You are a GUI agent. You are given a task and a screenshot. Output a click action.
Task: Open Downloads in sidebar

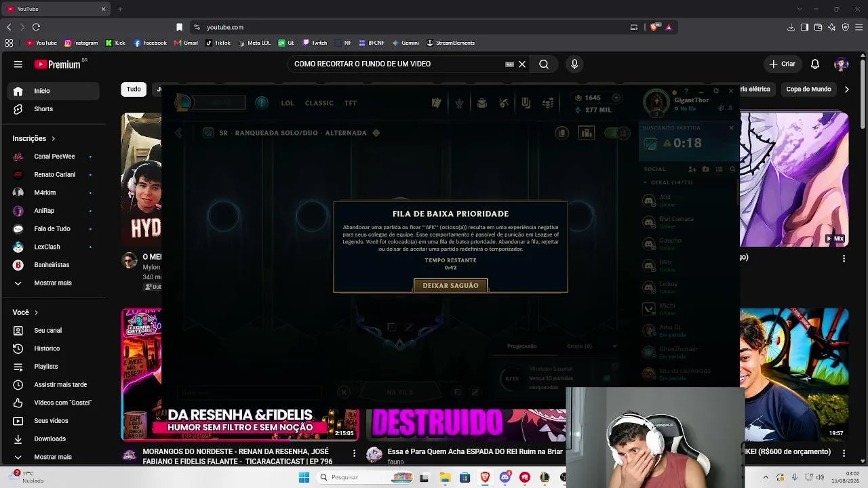point(54,439)
